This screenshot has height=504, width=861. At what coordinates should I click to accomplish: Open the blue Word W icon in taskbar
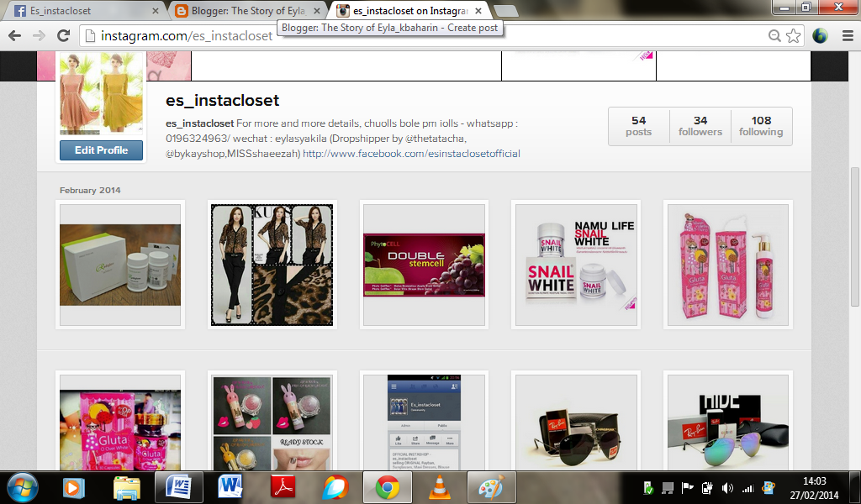(x=230, y=487)
